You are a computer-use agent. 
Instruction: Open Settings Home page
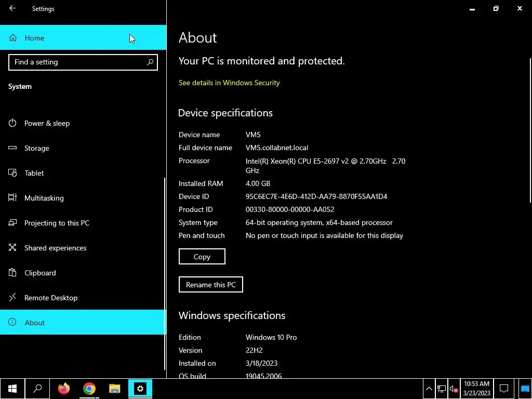click(83, 37)
